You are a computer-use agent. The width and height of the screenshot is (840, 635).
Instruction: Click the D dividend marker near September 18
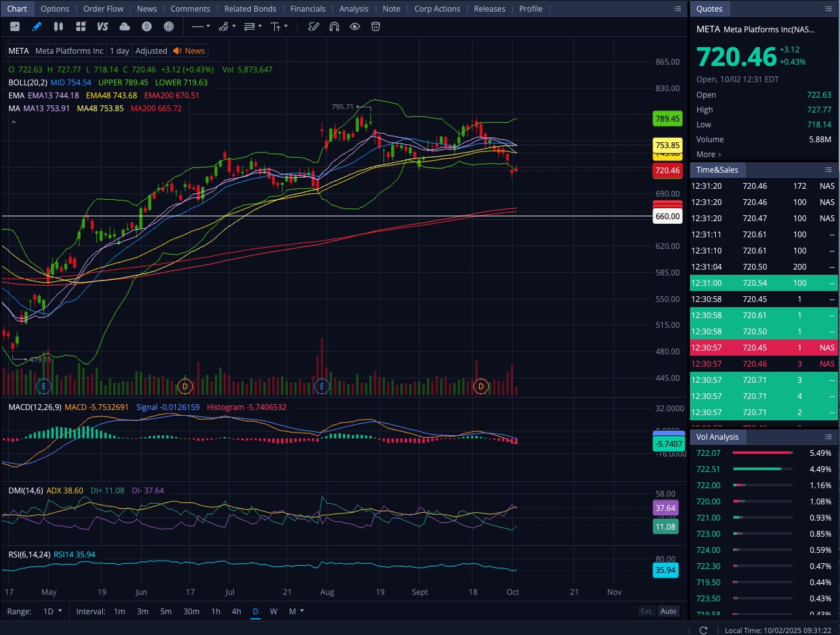click(480, 387)
